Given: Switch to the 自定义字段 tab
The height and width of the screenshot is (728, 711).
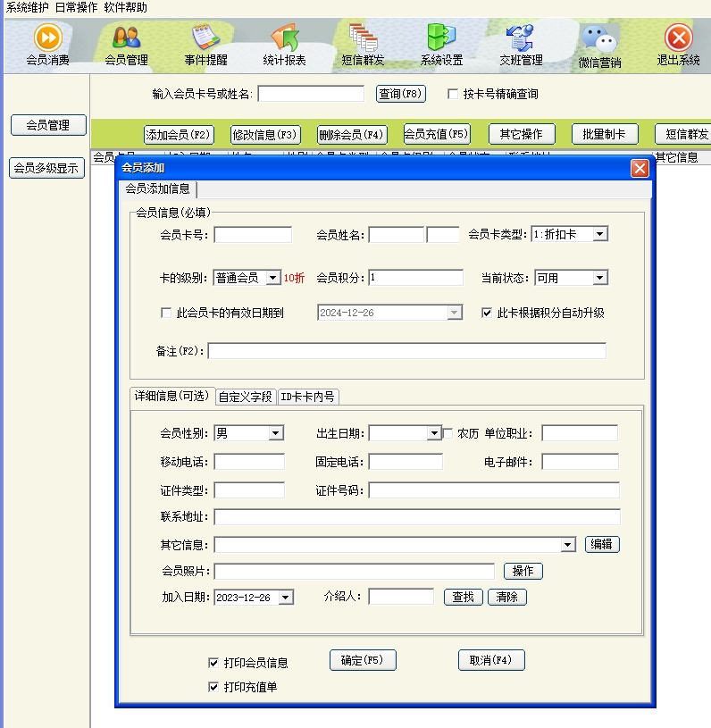Looking at the screenshot, I should click(x=246, y=397).
